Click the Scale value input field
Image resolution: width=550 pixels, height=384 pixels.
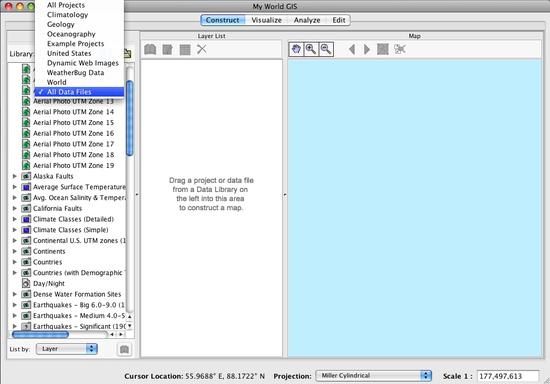click(x=508, y=376)
